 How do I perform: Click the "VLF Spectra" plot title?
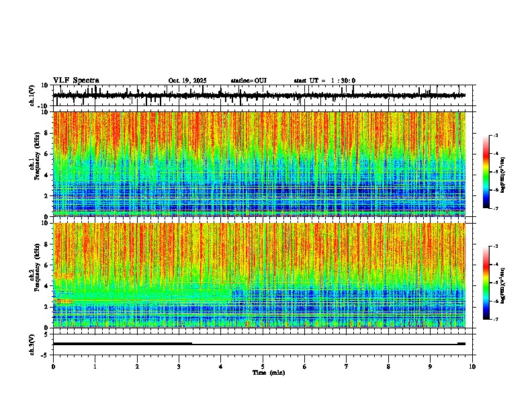pos(76,81)
